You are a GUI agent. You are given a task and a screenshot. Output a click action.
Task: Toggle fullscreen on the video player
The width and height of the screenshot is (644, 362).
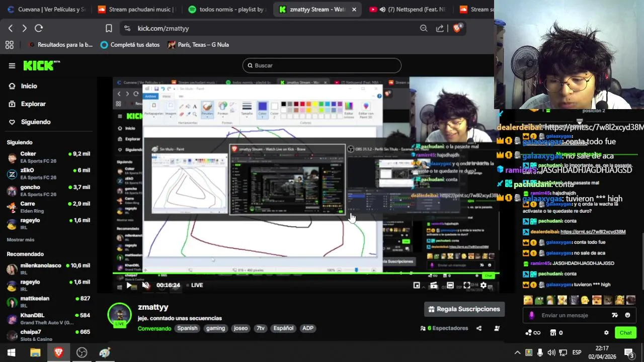pos(467,285)
